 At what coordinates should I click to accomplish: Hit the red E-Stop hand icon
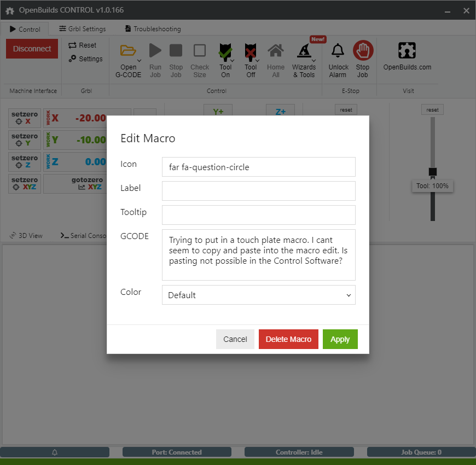click(363, 51)
